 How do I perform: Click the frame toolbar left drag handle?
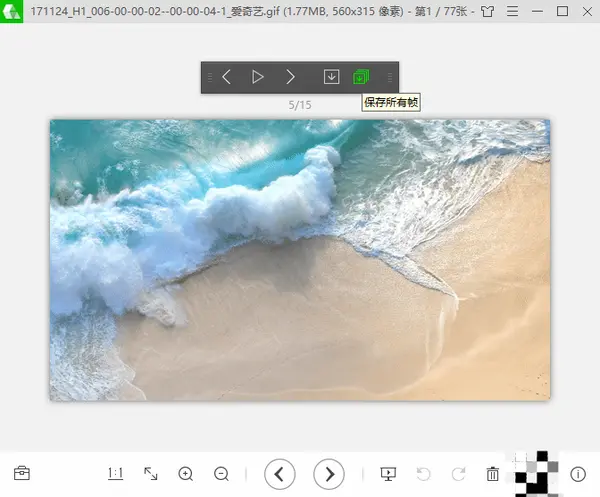click(210, 78)
